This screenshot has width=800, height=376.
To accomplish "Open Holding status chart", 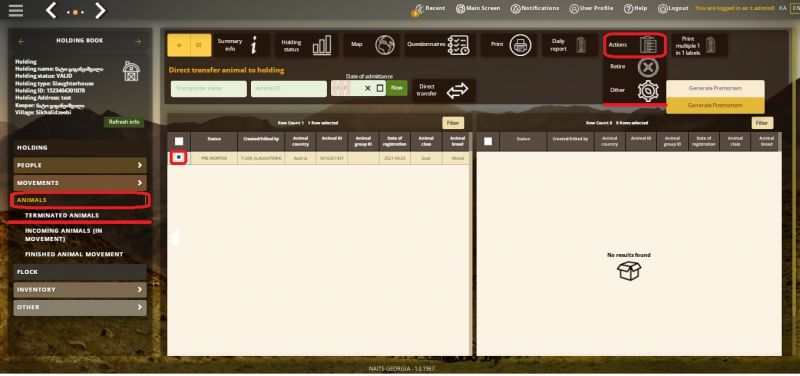I will tap(307, 45).
